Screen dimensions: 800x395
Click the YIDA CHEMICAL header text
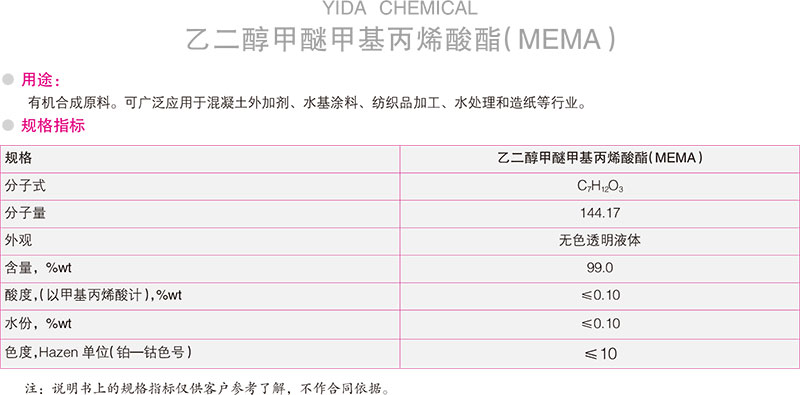(x=400, y=8)
